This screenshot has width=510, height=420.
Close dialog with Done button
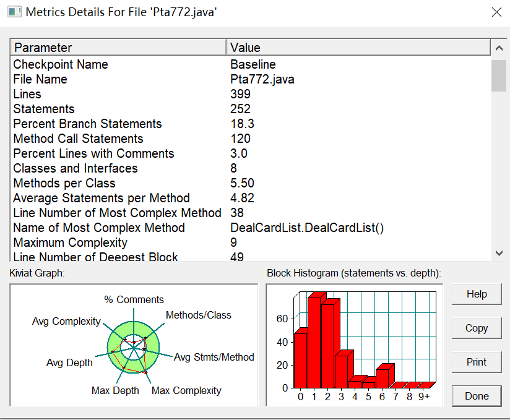(477, 396)
